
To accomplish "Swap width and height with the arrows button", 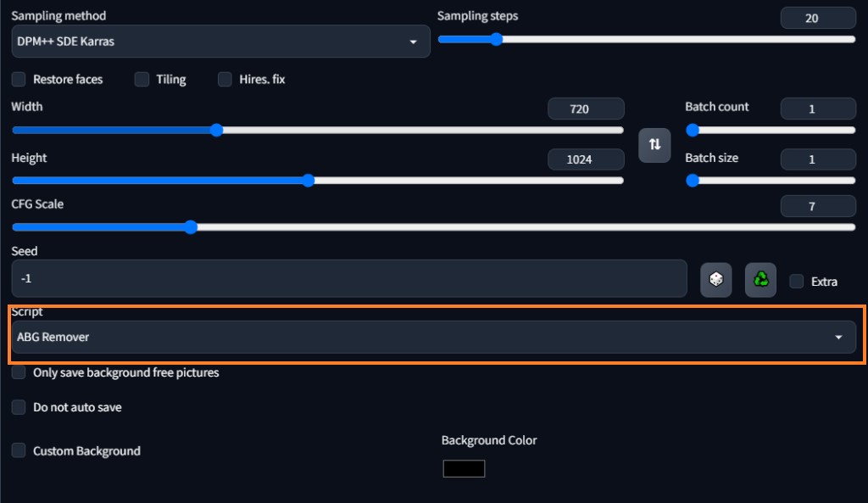I will 654,145.
